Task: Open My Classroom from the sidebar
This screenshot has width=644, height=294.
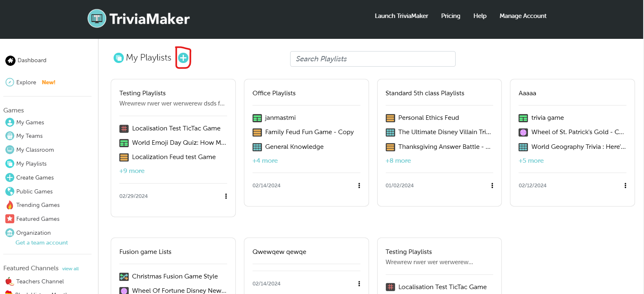Action: (x=35, y=150)
